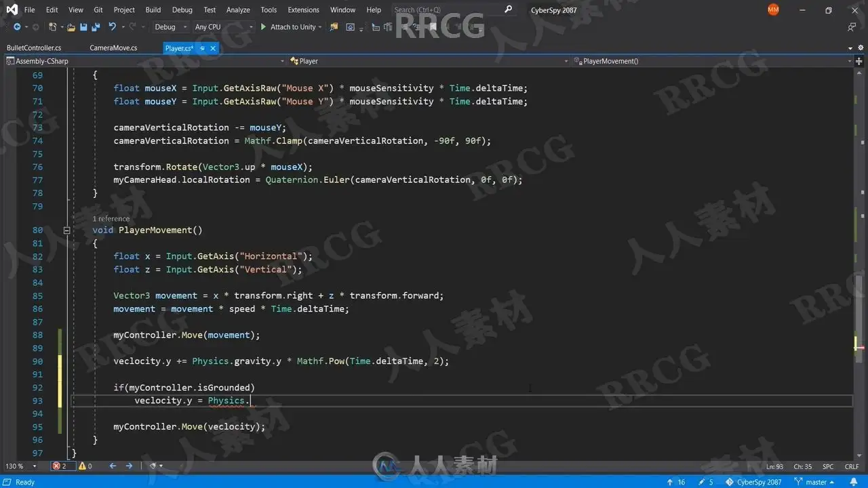Click the MM user account avatar

[x=773, y=9]
